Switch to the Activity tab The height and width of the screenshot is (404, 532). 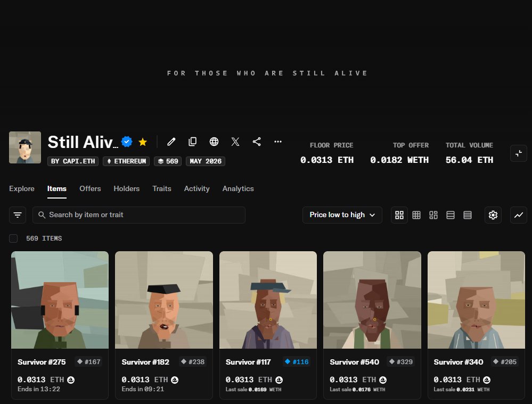197,188
